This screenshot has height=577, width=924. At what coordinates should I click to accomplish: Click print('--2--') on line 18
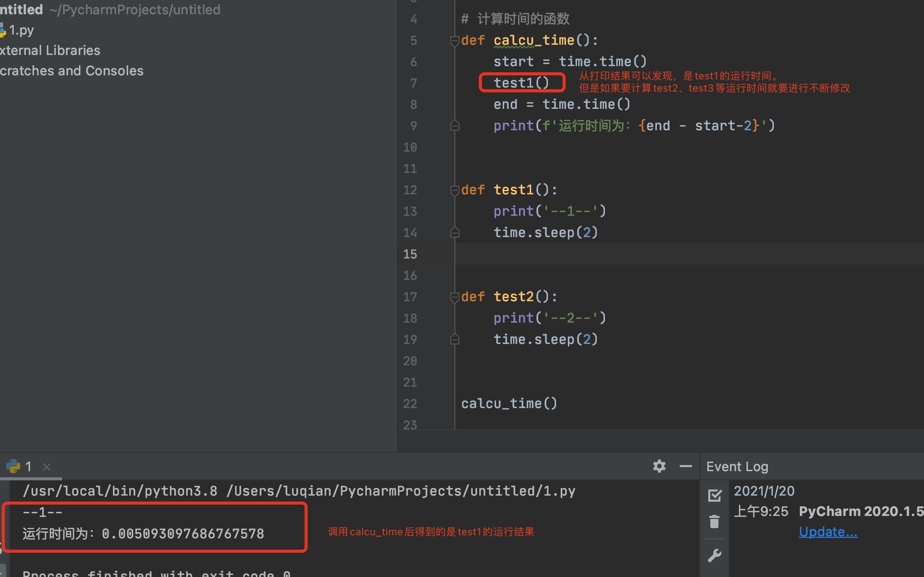click(550, 318)
